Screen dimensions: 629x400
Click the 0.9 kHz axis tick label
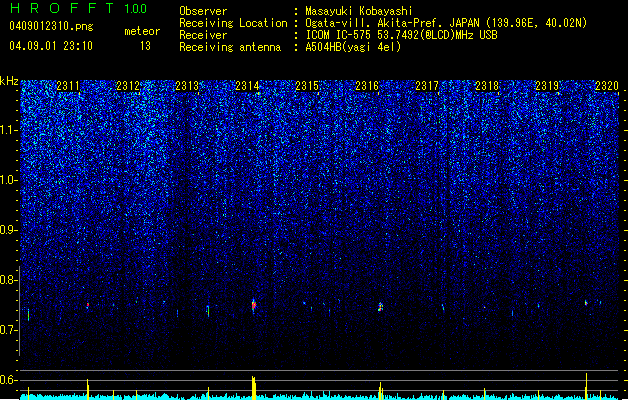point(9,230)
